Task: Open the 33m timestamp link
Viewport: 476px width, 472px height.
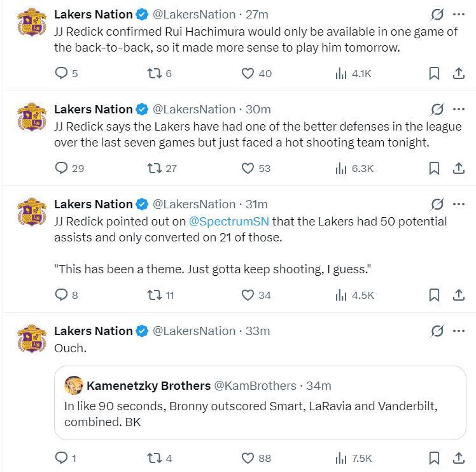Action: [258, 331]
